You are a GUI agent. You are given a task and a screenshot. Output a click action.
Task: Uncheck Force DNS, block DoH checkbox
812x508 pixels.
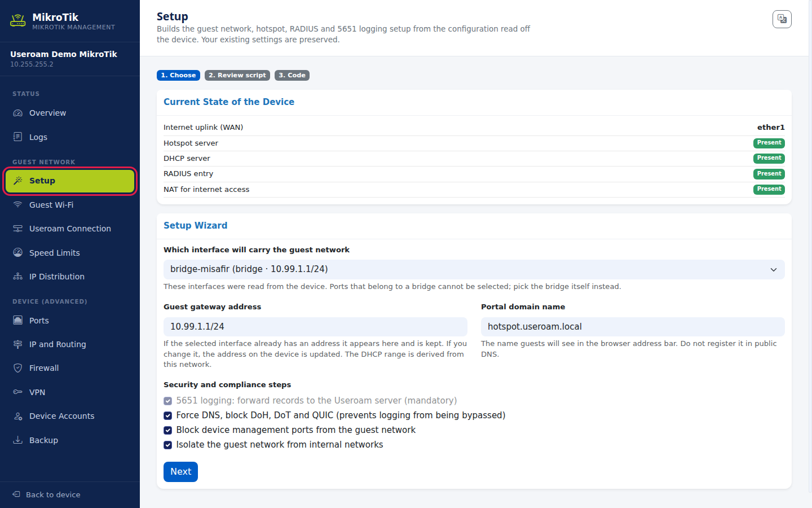[x=168, y=415]
